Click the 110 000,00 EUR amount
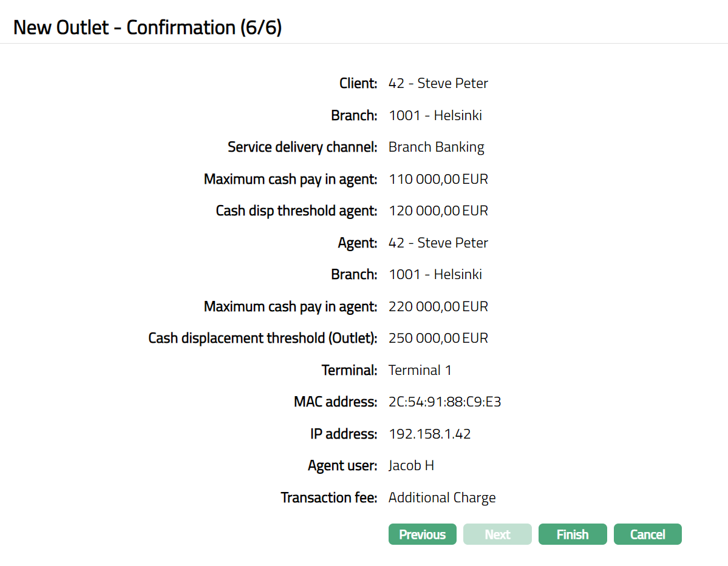 (438, 179)
